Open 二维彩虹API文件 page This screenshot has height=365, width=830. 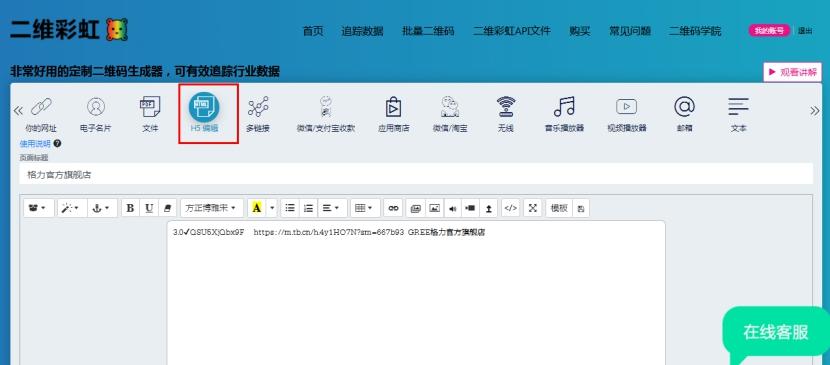point(512,31)
